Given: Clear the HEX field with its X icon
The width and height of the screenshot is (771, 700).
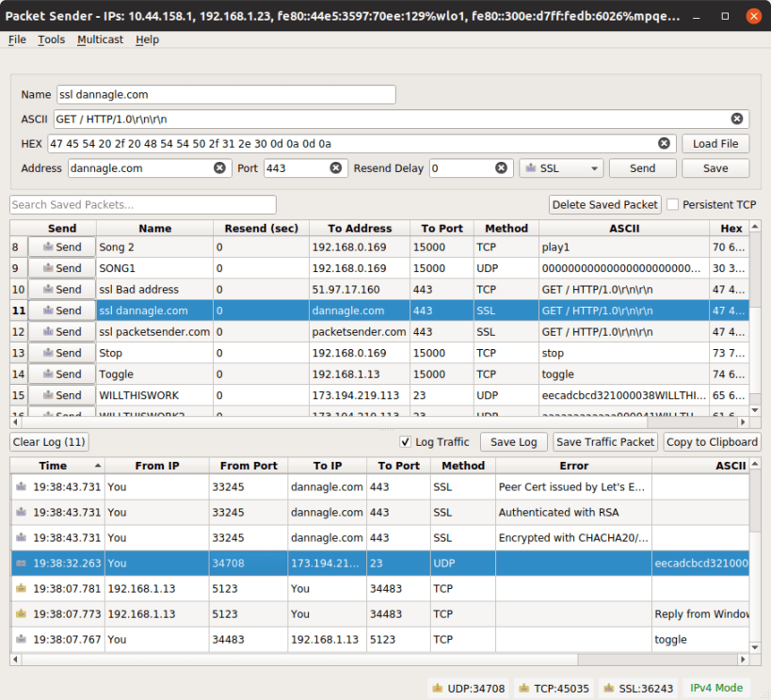Looking at the screenshot, I should (x=664, y=143).
